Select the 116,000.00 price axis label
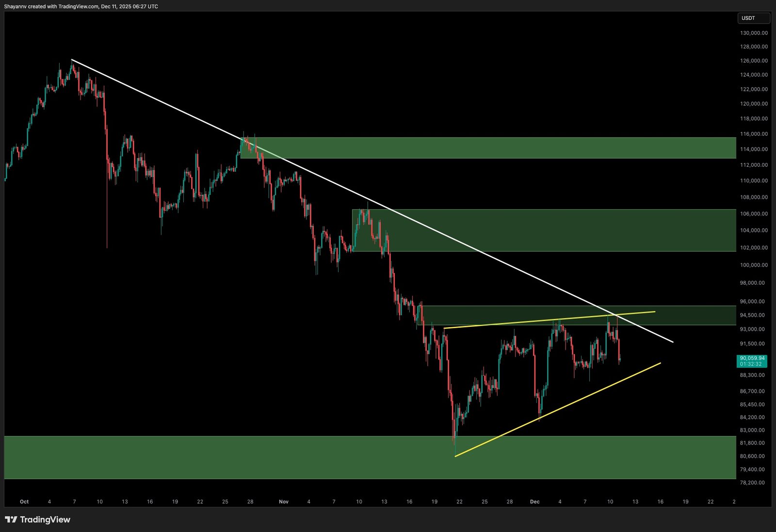The image size is (776, 532). (x=754, y=134)
